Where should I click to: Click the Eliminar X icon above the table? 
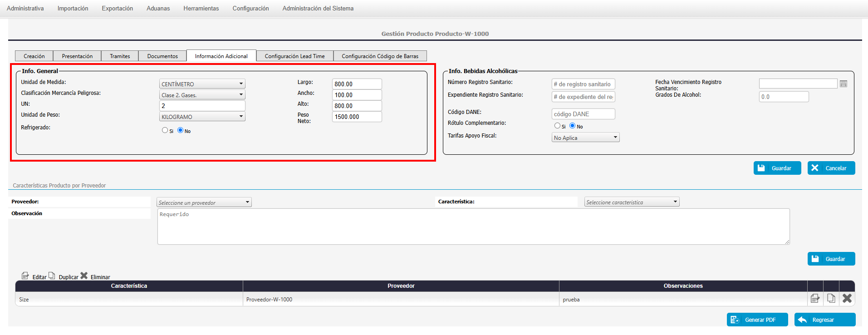click(x=84, y=276)
